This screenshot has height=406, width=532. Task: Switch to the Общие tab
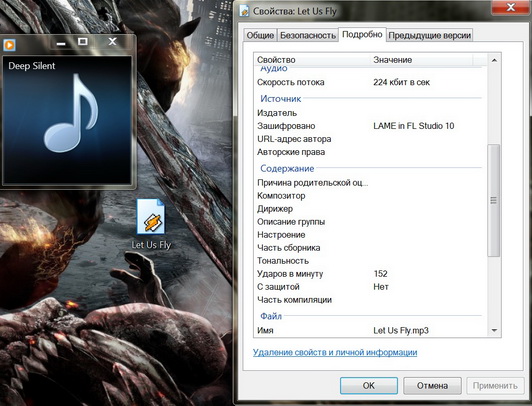point(260,35)
